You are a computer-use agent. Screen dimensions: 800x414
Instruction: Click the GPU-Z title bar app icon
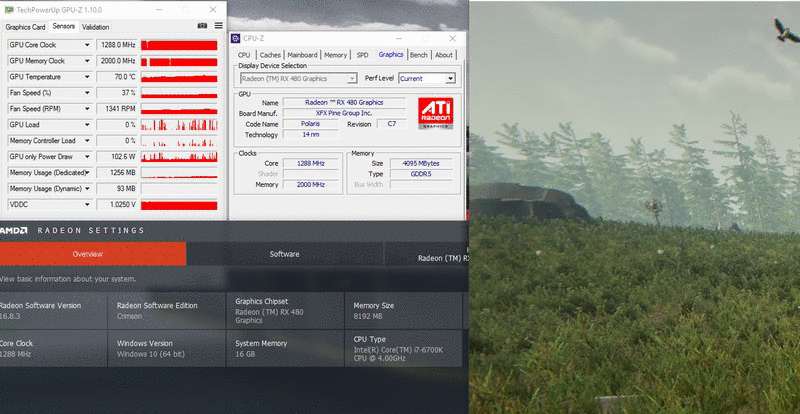(9, 10)
